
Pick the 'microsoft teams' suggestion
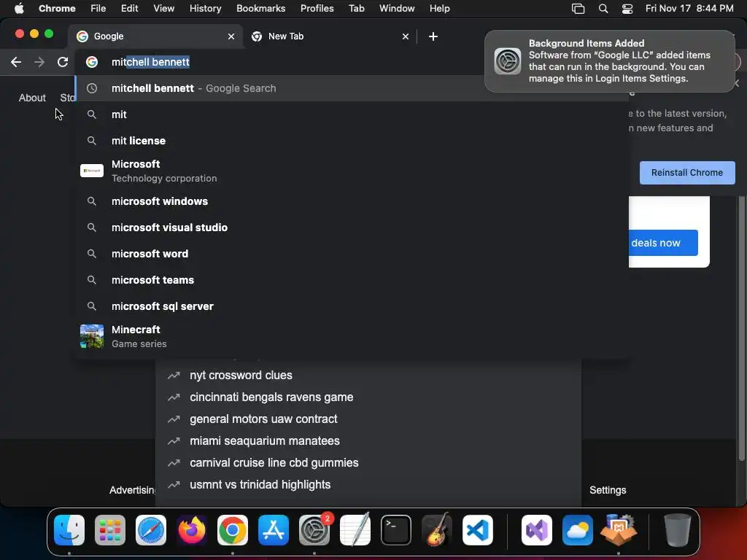click(x=352, y=279)
